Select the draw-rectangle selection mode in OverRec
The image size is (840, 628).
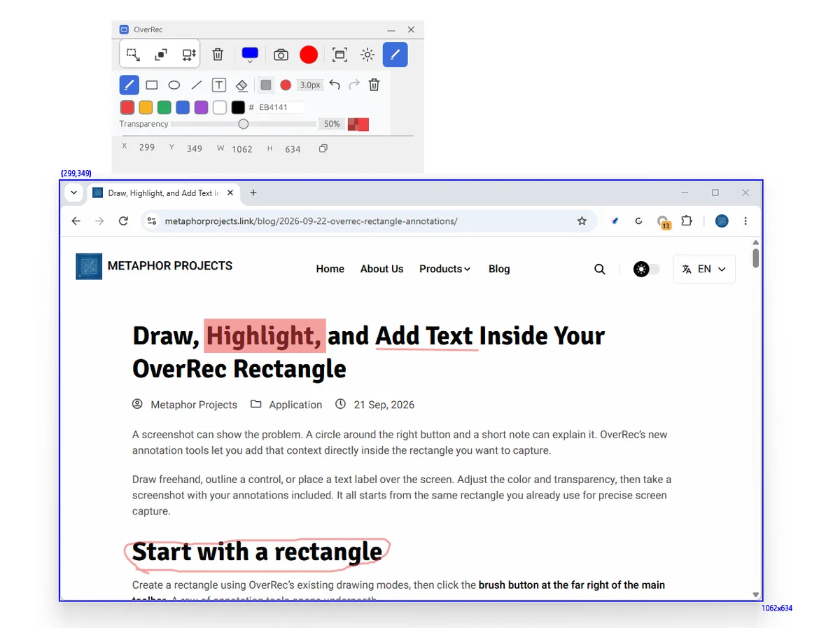point(133,55)
